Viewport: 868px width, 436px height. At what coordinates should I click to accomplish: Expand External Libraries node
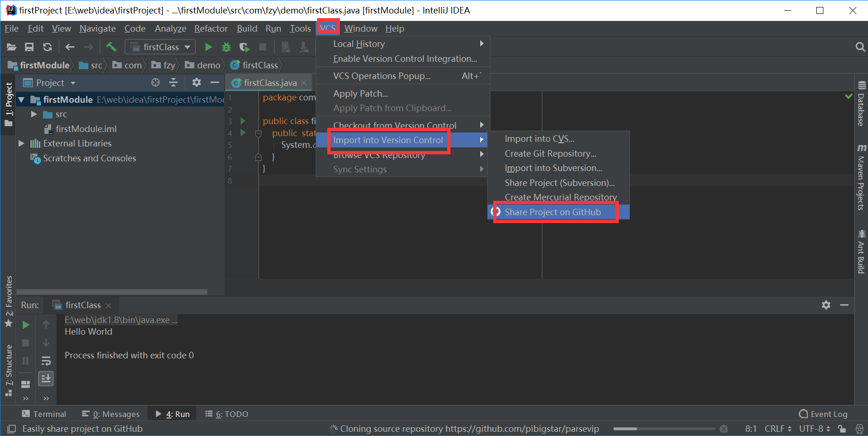pyautogui.click(x=21, y=144)
